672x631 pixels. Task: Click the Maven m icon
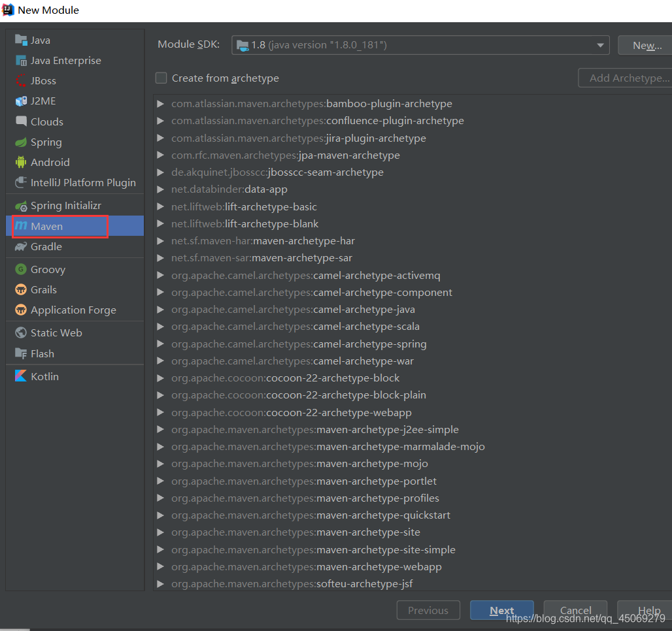pos(21,225)
